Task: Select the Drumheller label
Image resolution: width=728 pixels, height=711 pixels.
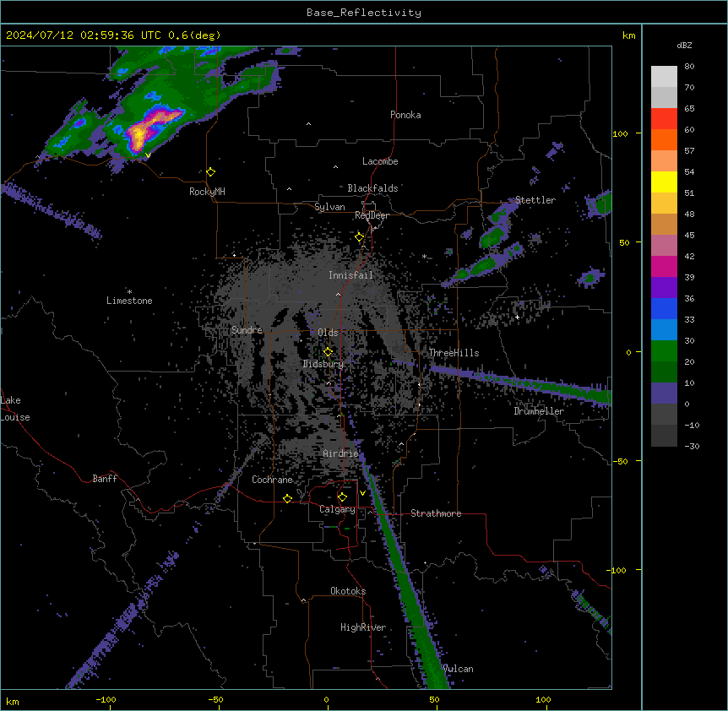Action: [x=539, y=411]
